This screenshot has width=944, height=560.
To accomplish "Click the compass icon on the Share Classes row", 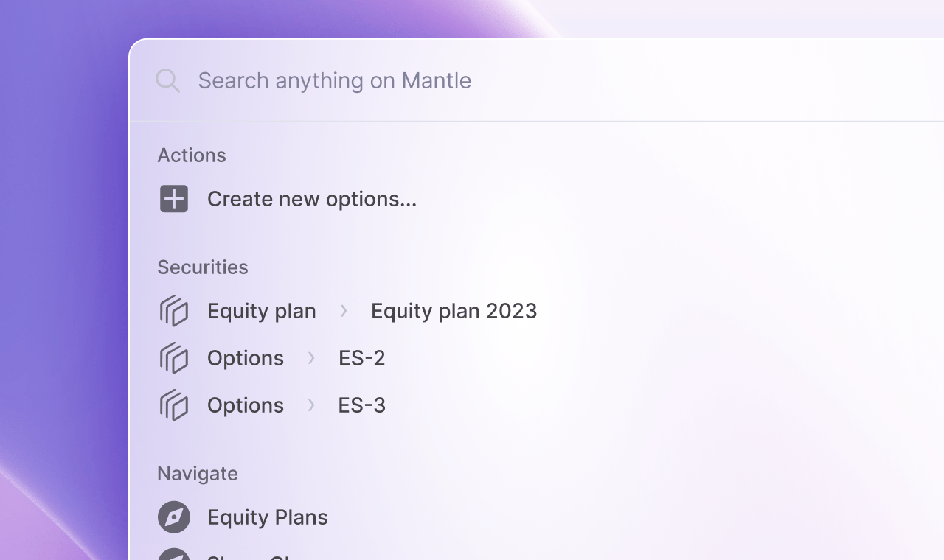I will pos(173,556).
